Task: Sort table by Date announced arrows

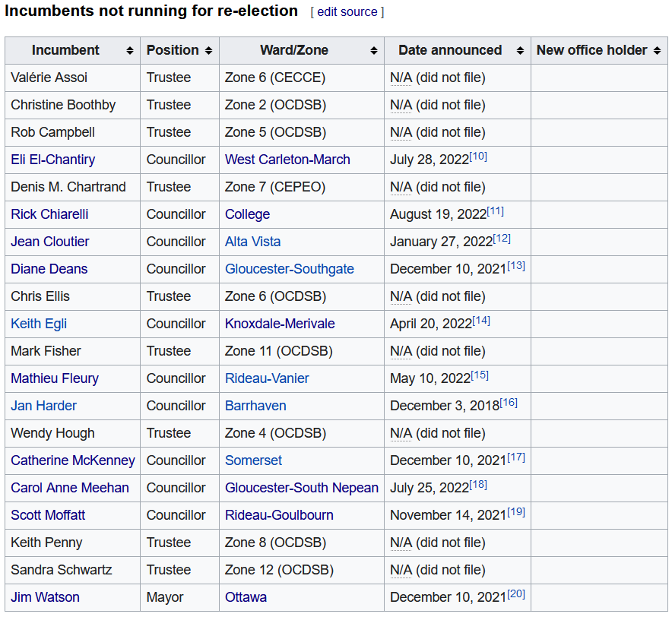Action: coord(520,51)
